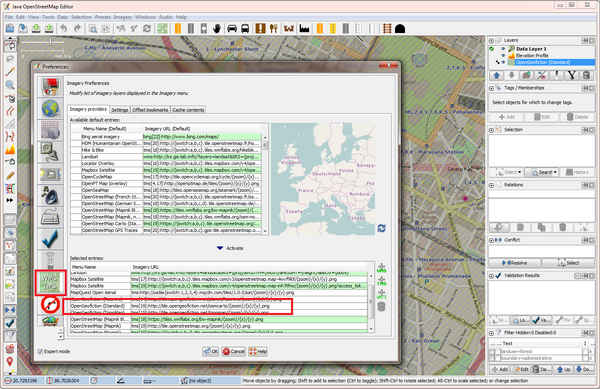This screenshot has height=389, width=600.
Task: Click the Redo arrow in main toolbar
Action: click(x=77, y=28)
